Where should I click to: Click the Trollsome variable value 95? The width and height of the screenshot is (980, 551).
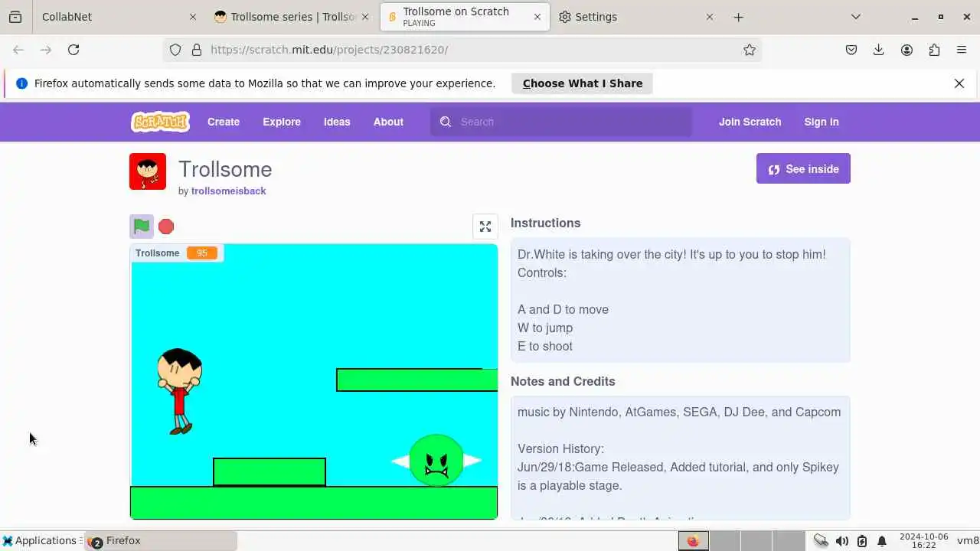click(202, 253)
